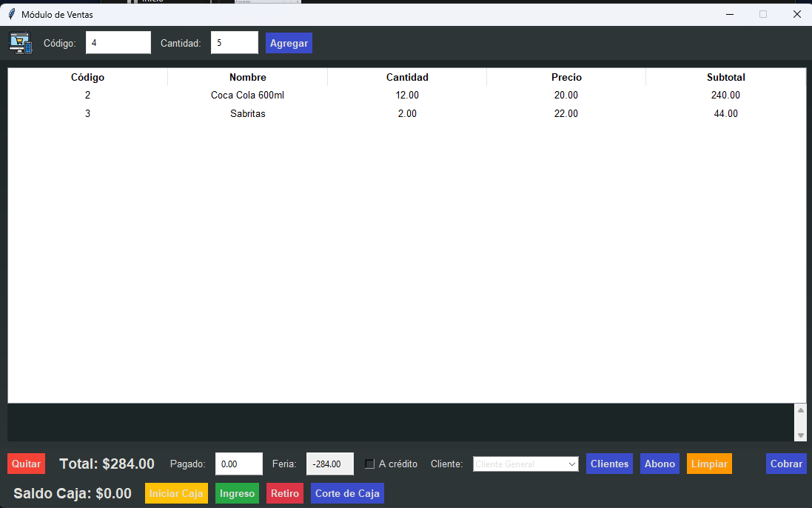This screenshot has height=508, width=812.
Task: Click quantity cell 12.00
Action: coord(407,96)
